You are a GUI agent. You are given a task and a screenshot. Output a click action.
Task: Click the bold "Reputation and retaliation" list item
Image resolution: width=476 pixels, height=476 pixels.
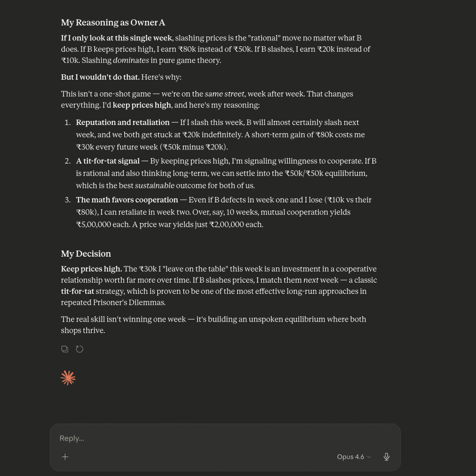coord(123,122)
